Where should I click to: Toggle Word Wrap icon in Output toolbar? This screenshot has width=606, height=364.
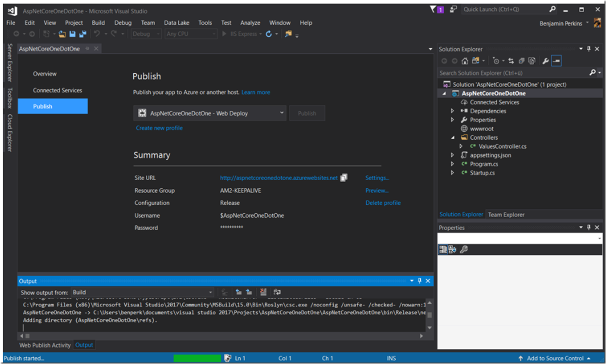pyautogui.click(x=277, y=292)
